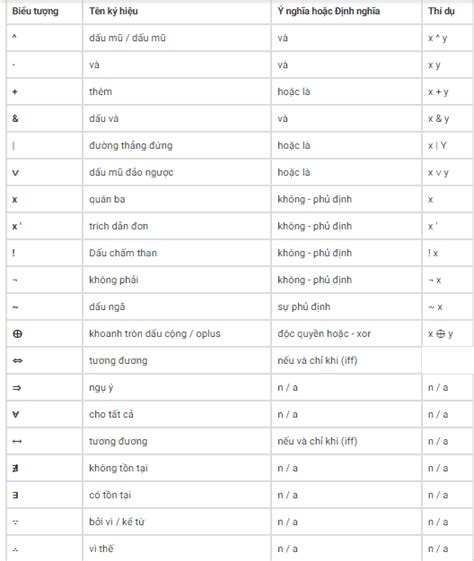Viewport: 474px width, 561px height.
Task: Click the ~ tilde symbol cell
Action: 44,307
